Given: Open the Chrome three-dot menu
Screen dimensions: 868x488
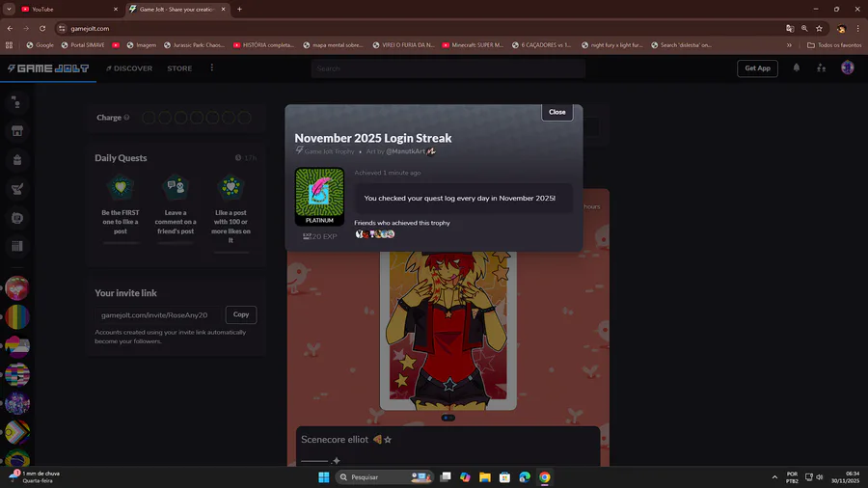Looking at the screenshot, I should (x=858, y=28).
